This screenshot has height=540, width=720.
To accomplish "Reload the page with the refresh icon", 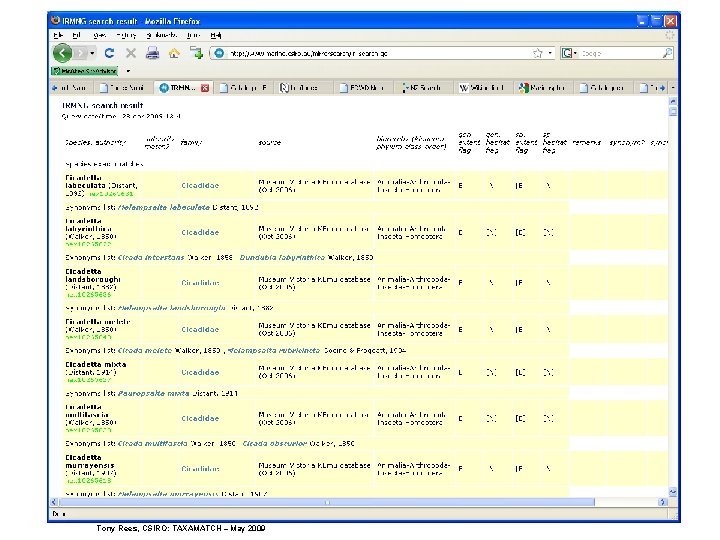I will [107, 52].
